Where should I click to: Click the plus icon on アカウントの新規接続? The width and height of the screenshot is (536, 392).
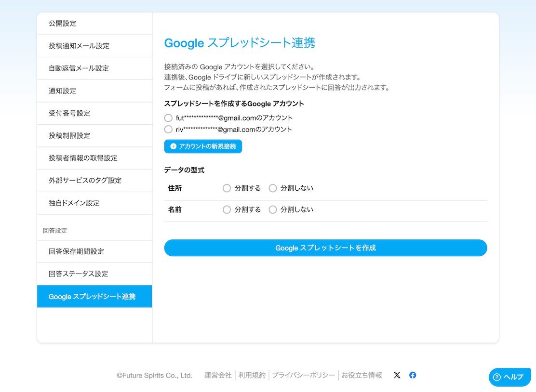[x=174, y=146]
